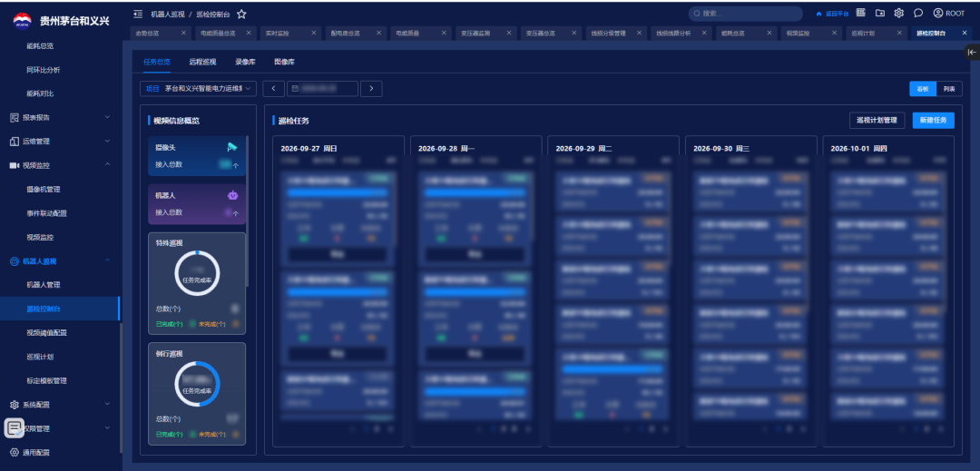Click the 特殊巡视 completion rate ring
Screen dimensions: 980x471
coord(197,273)
